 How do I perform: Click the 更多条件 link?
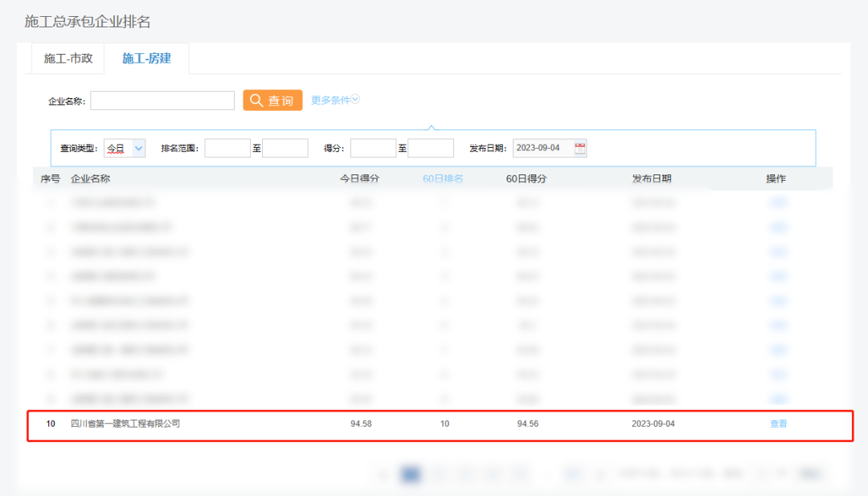coord(330,100)
